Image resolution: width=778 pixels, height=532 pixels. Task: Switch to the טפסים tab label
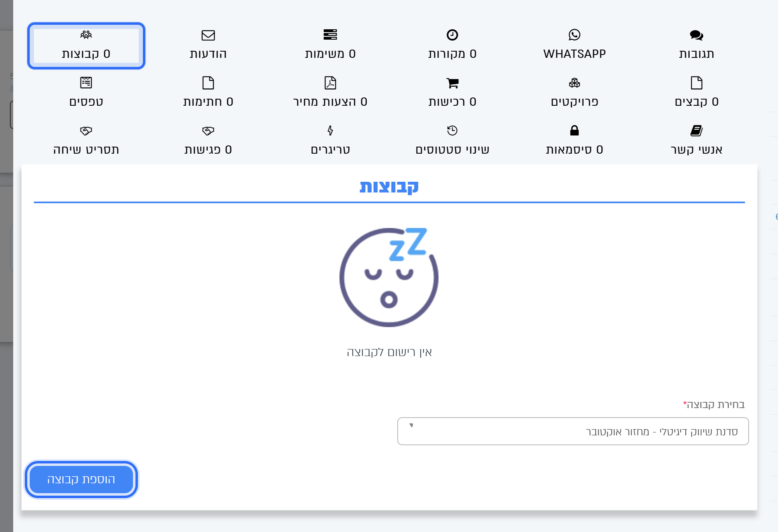click(x=86, y=102)
